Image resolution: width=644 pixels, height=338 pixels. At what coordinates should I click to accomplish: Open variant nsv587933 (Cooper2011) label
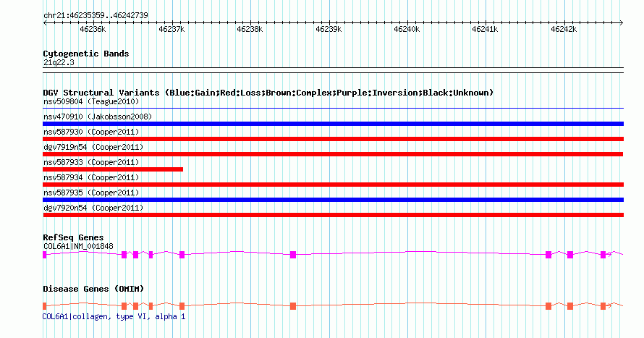(x=91, y=162)
